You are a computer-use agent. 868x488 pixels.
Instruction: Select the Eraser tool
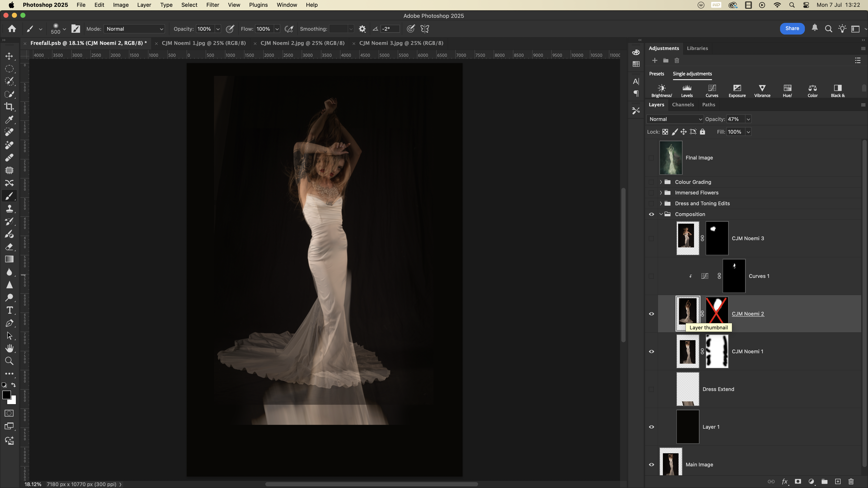pyautogui.click(x=9, y=247)
